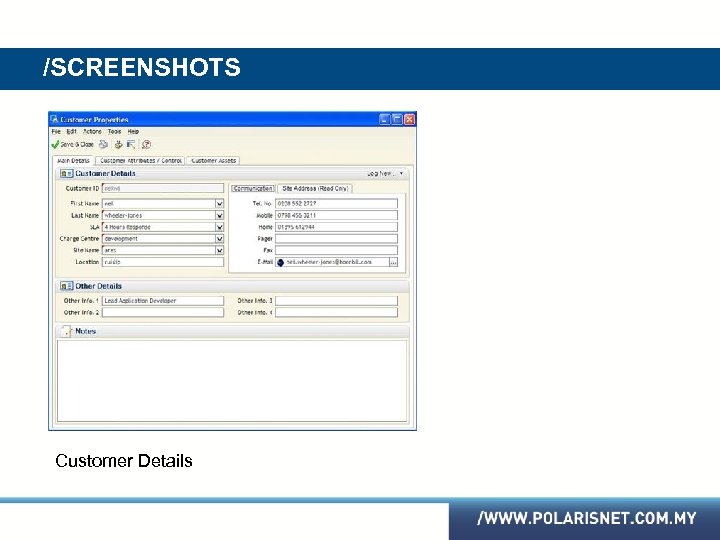Click the empty Pager field
This screenshot has height=540, width=720.
(336, 239)
